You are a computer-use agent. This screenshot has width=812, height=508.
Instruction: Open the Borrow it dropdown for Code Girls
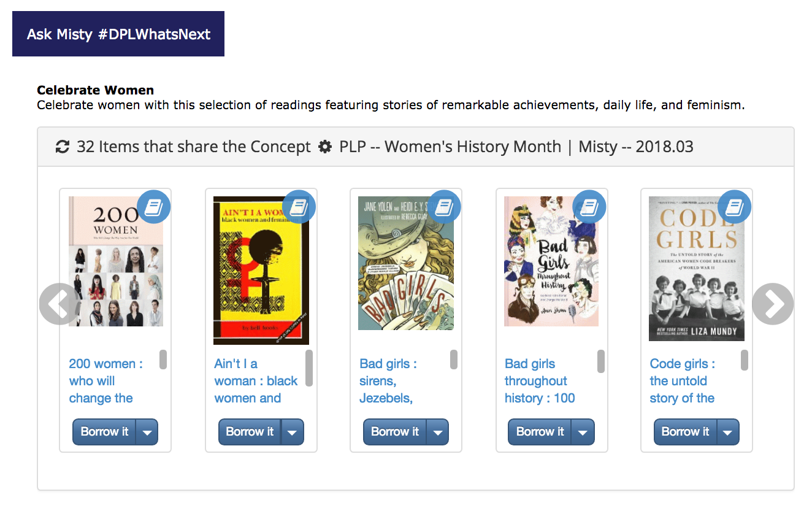(x=727, y=431)
